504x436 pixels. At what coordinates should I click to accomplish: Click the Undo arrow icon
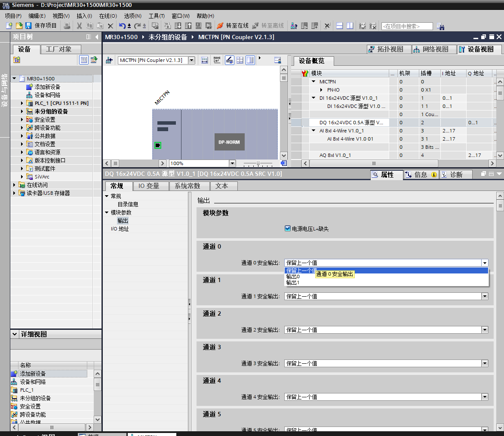tap(122, 26)
